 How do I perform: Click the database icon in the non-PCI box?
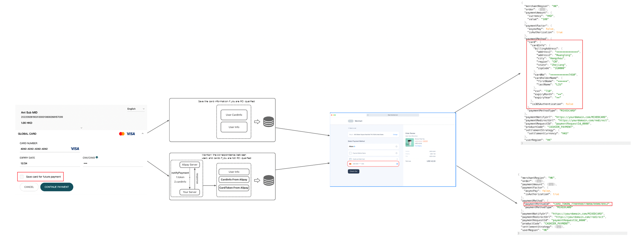tap(269, 180)
